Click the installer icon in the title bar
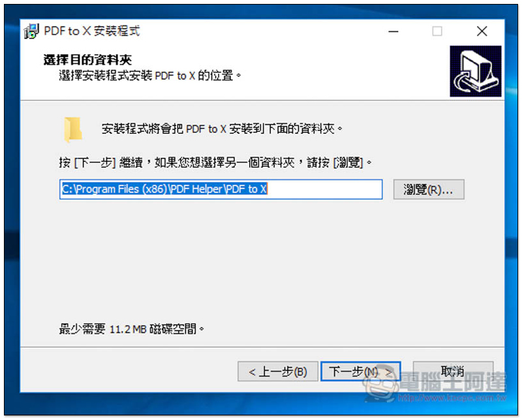The height and width of the screenshot is (420, 522). [31, 31]
